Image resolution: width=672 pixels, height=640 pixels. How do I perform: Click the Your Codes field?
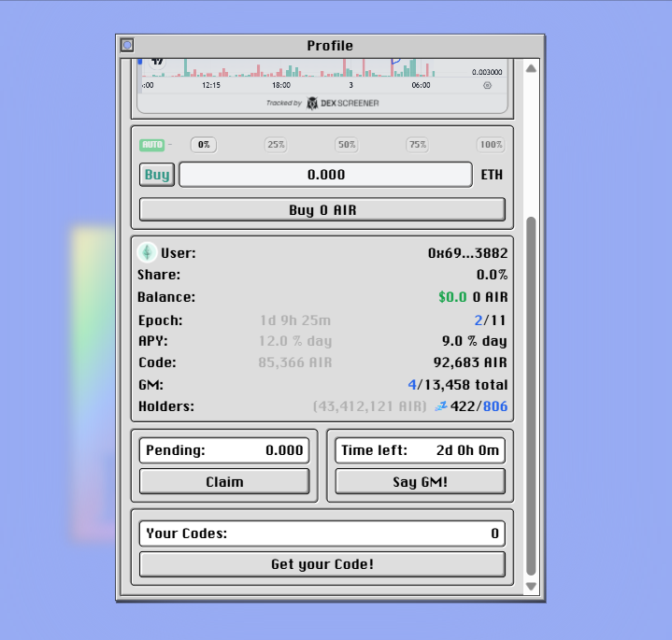click(322, 533)
